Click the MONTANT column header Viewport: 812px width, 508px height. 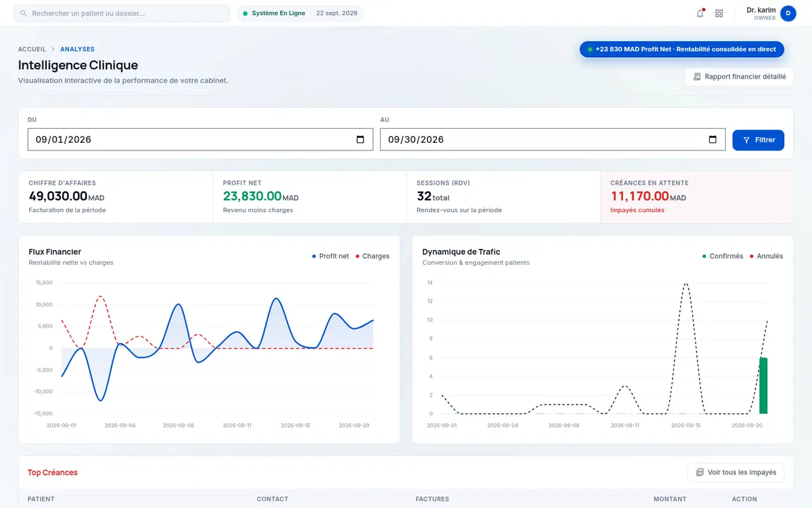[x=670, y=499]
